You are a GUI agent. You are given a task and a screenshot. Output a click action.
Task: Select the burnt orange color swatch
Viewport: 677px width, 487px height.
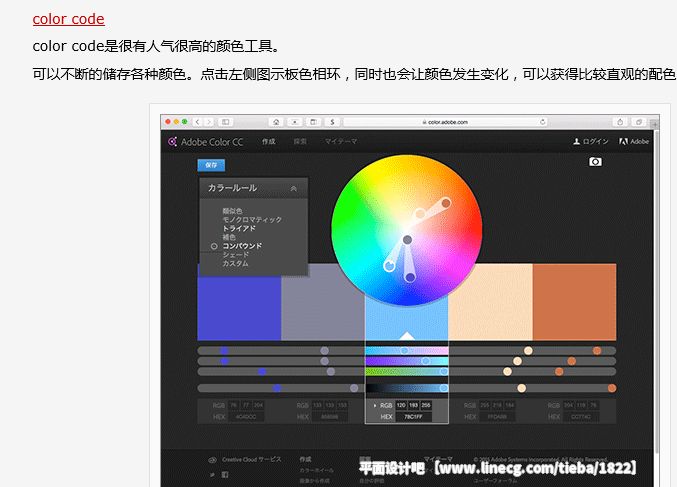pyautogui.click(x=574, y=302)
